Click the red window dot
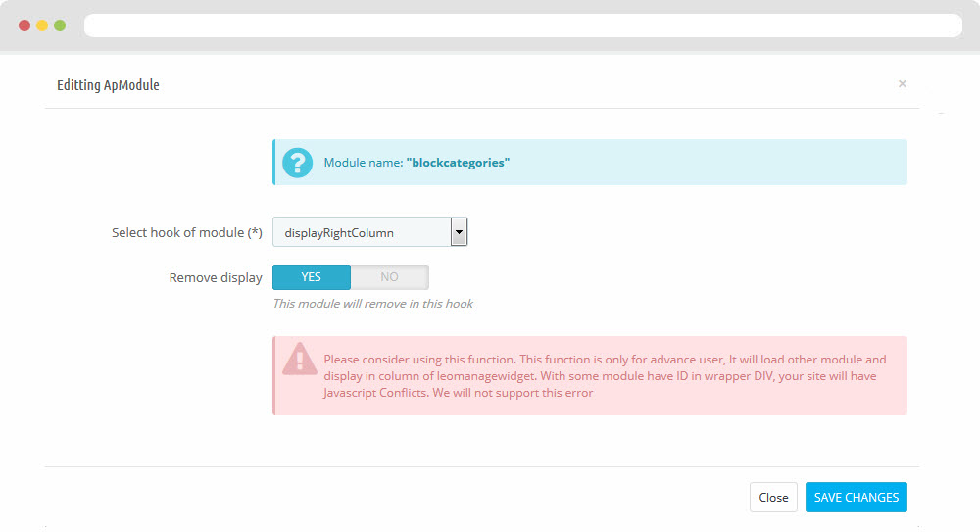The image size is (980, 532). (24, 25)
